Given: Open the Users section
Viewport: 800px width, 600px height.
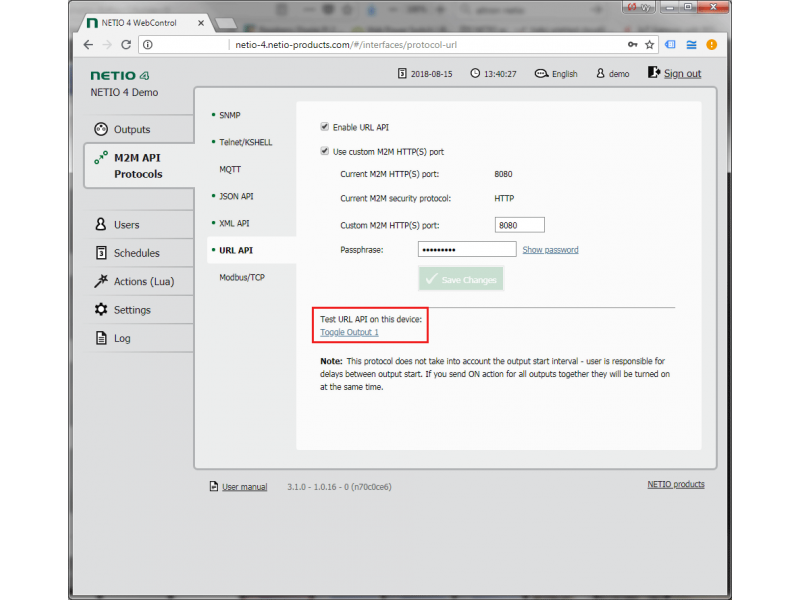Looking at the screenshot, I should pyautogui.click(x=139, y=224).
